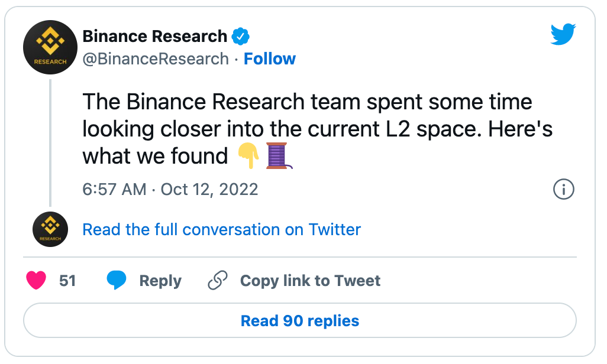The width and height of the screenshot is (607, 364).
Task: Select Copy link to Tweet text
Action: pos(310,281)
